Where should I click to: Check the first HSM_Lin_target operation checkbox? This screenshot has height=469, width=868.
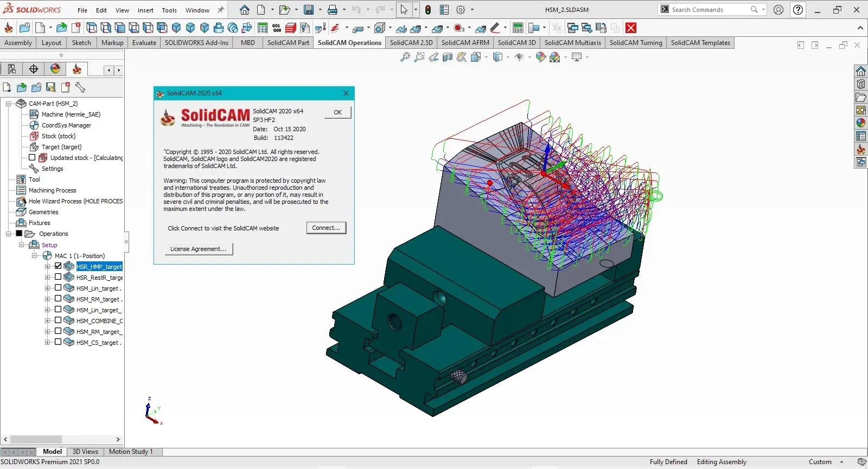coord(58,288)
